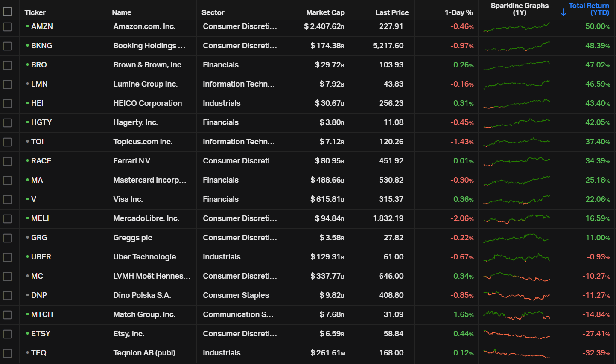Click the name Visa Inc.

128,199
